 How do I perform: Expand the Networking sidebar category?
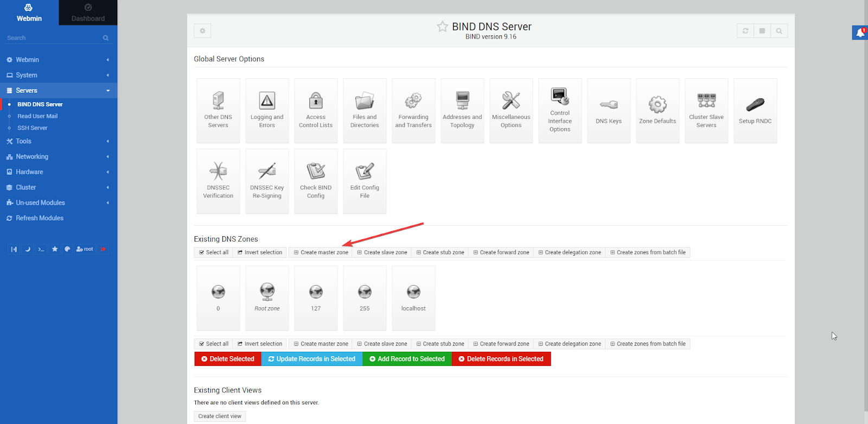tap(59, 156)
